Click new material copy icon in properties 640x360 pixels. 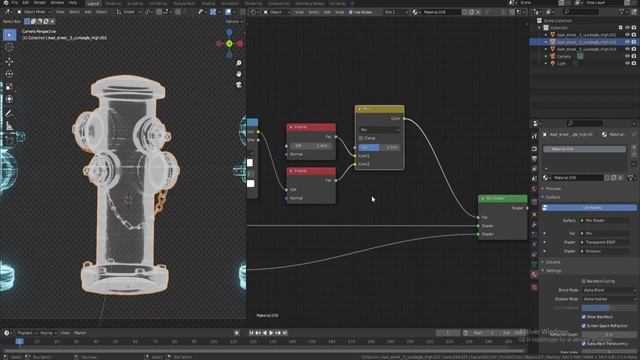[613, 178]
